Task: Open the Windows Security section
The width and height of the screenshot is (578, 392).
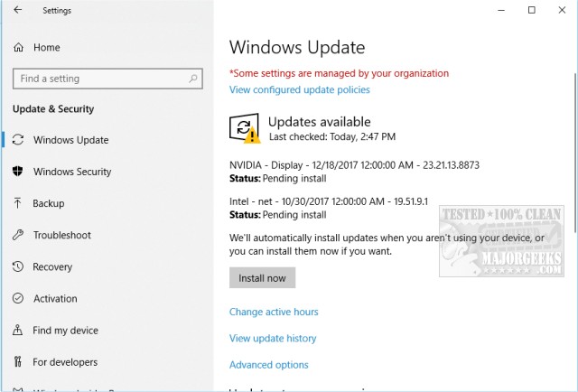Action: pos(72,172)
